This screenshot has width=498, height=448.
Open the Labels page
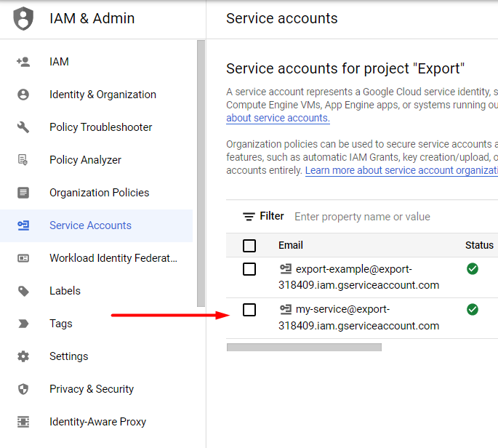[x=96, y=291]
